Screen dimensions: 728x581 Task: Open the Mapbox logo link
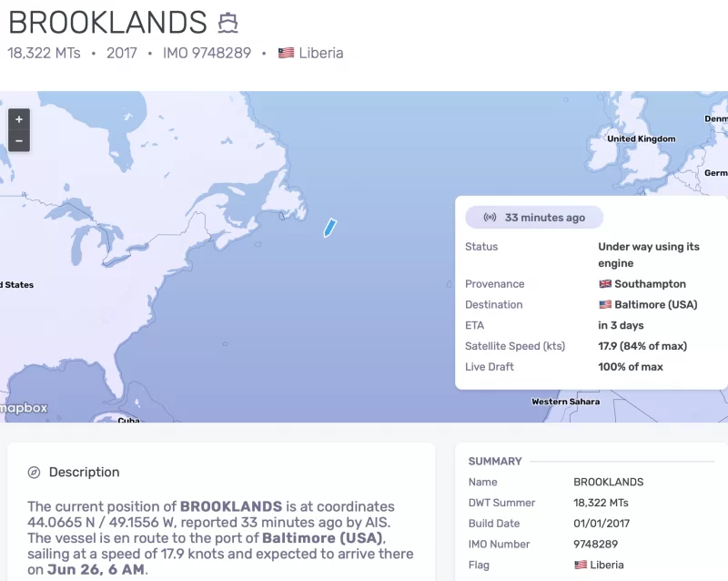24,409
